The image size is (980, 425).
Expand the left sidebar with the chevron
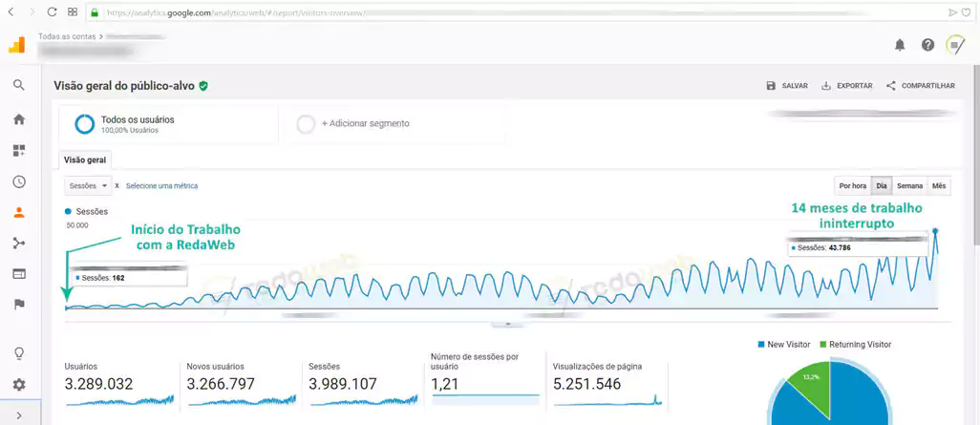click(18, 415)
